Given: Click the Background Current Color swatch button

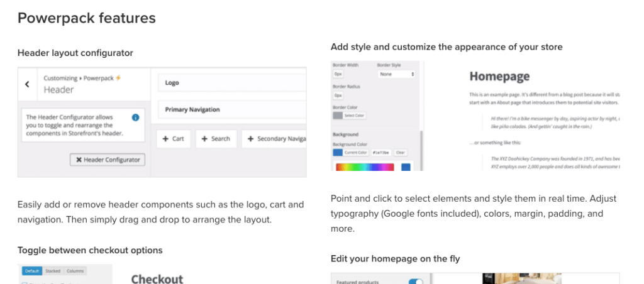Looking at the screenshot, I should (x=350, y=153).
